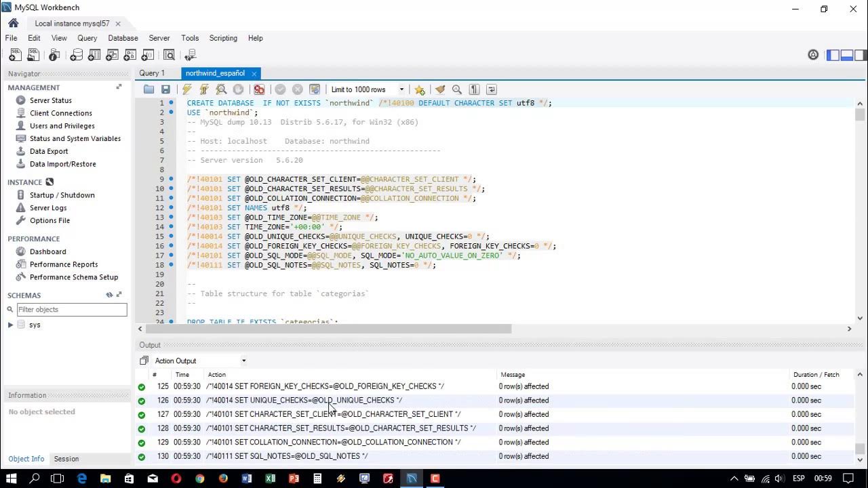Open Performance Schema Setup
868x488 pixels.
tap(74, 277)
